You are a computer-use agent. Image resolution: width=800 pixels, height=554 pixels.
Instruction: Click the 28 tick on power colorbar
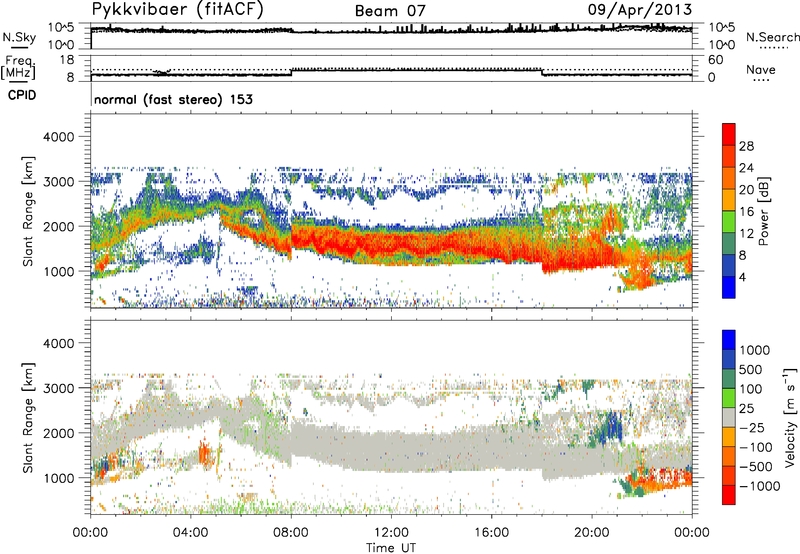pyautogui.click(x=746, y=146)
